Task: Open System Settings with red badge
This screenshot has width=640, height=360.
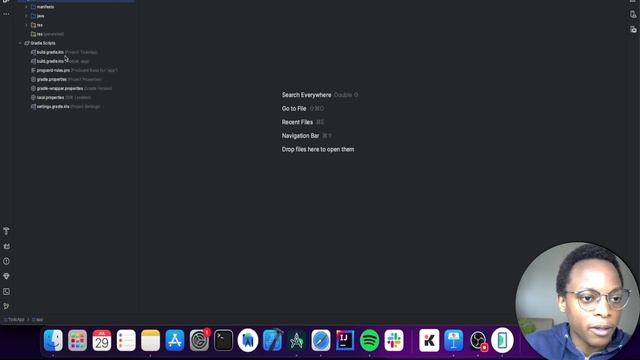Action: 199,340
